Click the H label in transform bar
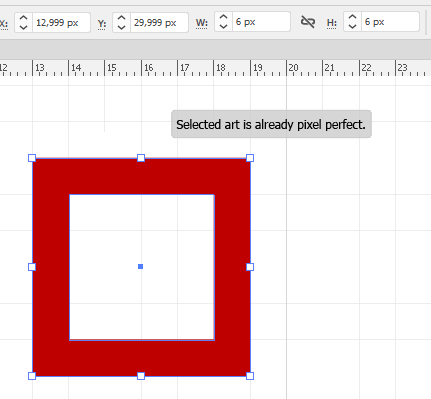 [332, 23]
